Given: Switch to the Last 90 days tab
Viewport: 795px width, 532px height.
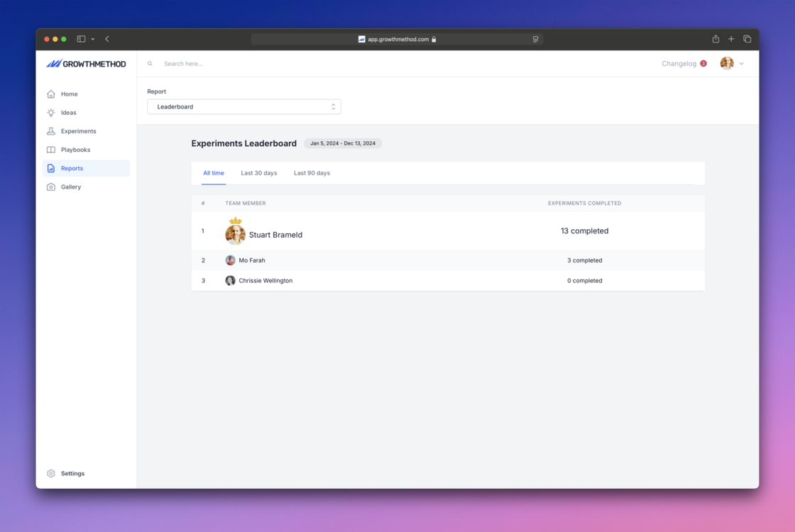Looking at the screenshot, I should 312,173.
